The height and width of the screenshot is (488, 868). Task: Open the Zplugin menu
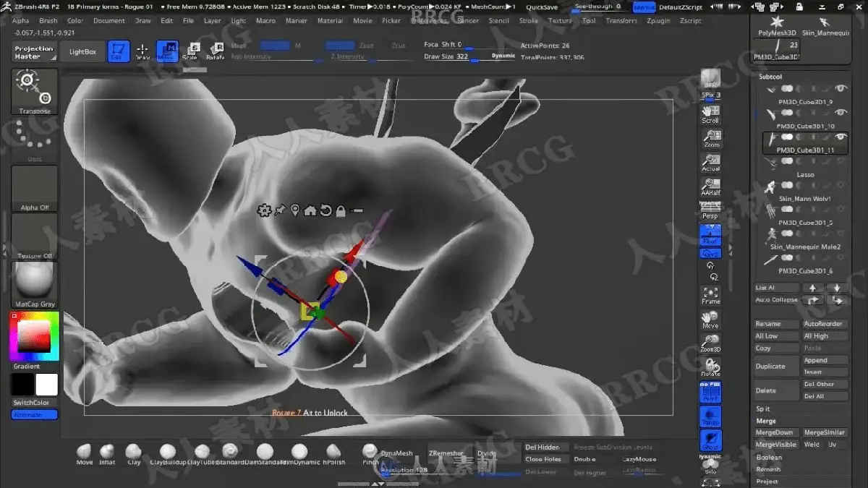click(x=658, y=21)
